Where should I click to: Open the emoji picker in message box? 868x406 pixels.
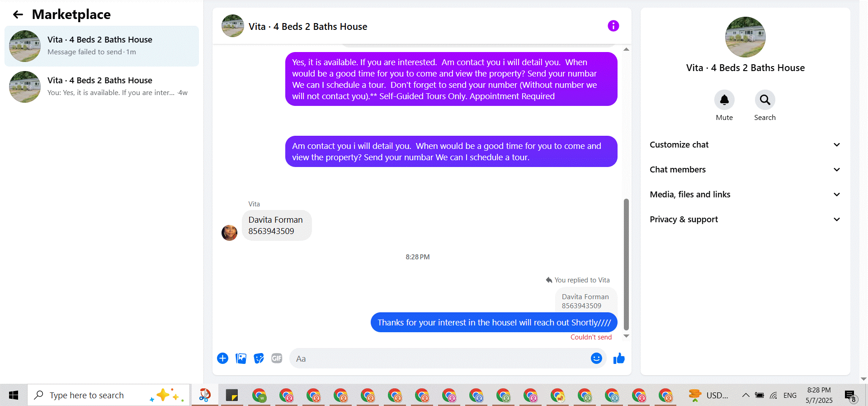pyautogui.click(x=596, y=358)
